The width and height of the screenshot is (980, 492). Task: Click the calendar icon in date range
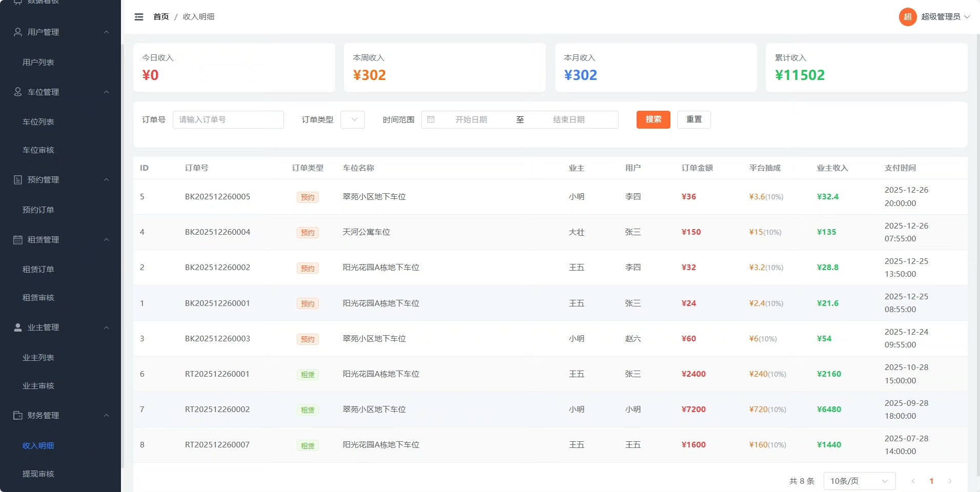click(431, 119)
